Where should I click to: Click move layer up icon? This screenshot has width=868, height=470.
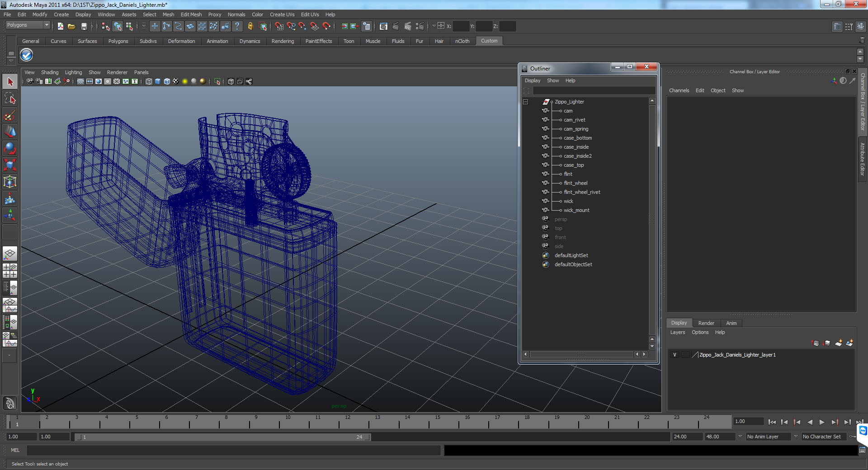816,343
